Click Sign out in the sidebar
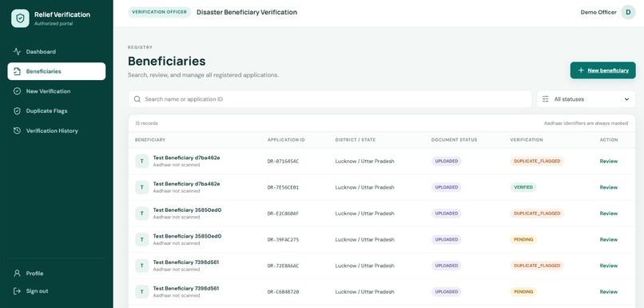The height and width of the screenshot is (308, 644). pyautogui.click(x=56, y=291)
